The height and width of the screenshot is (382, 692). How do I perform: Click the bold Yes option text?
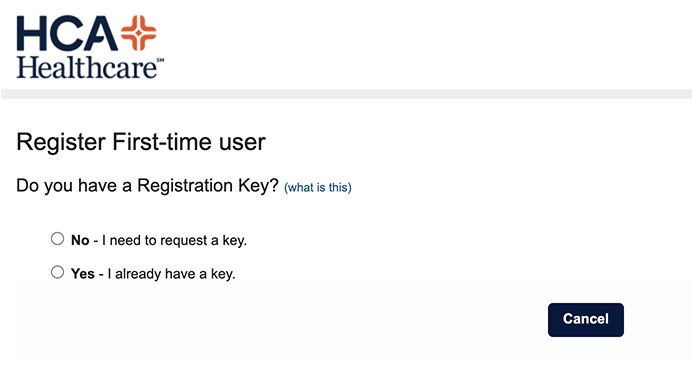click(x=83, y=274)
